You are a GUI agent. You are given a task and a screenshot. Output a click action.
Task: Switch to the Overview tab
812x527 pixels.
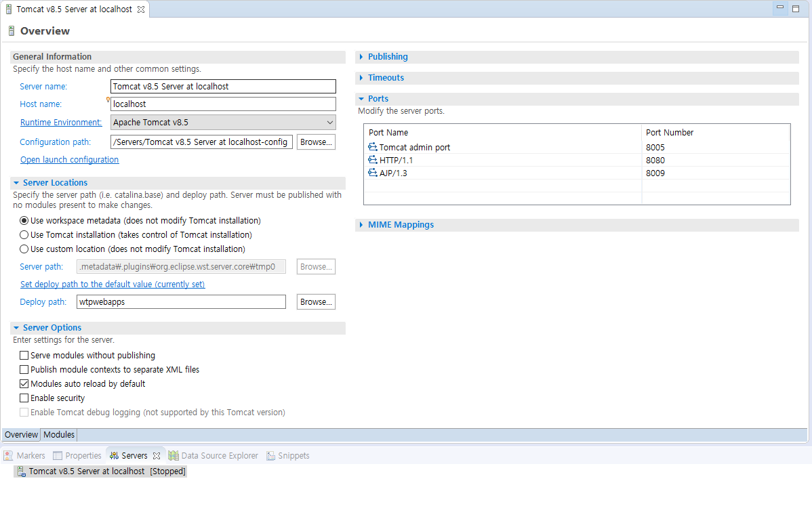pos(21,435)
